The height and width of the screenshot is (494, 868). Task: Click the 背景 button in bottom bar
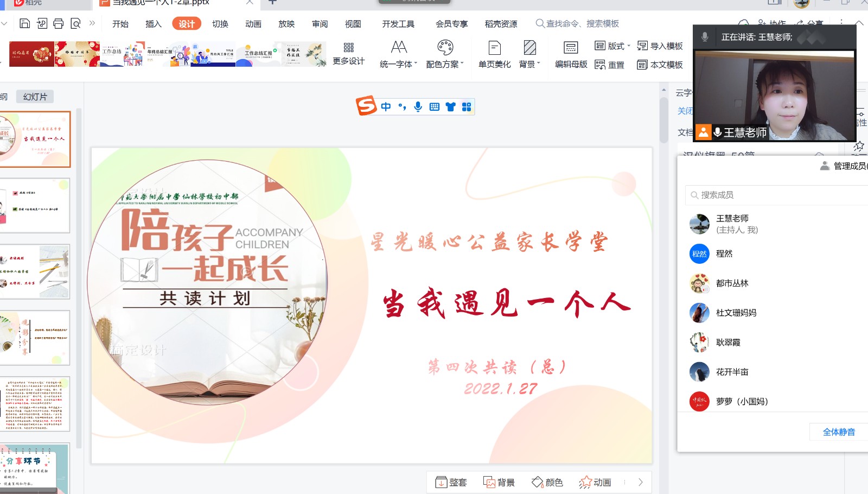point(499,482)
